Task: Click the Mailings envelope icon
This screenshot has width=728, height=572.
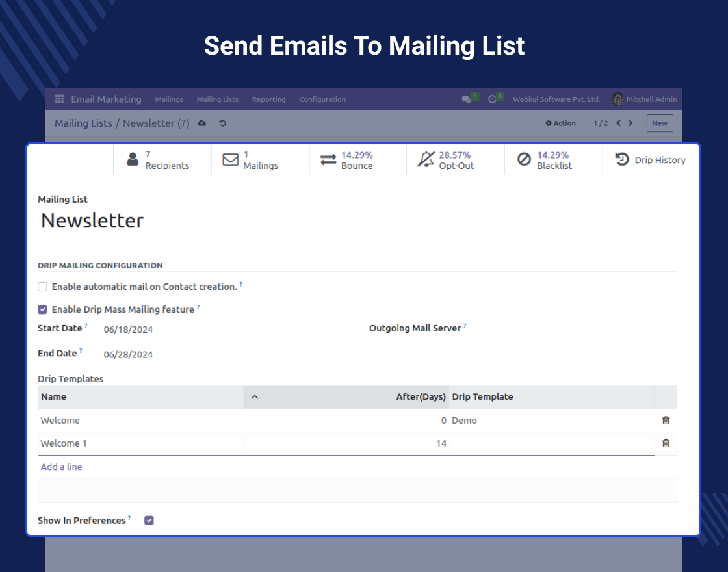Action: pyautogui.click(x=230, y=160)
